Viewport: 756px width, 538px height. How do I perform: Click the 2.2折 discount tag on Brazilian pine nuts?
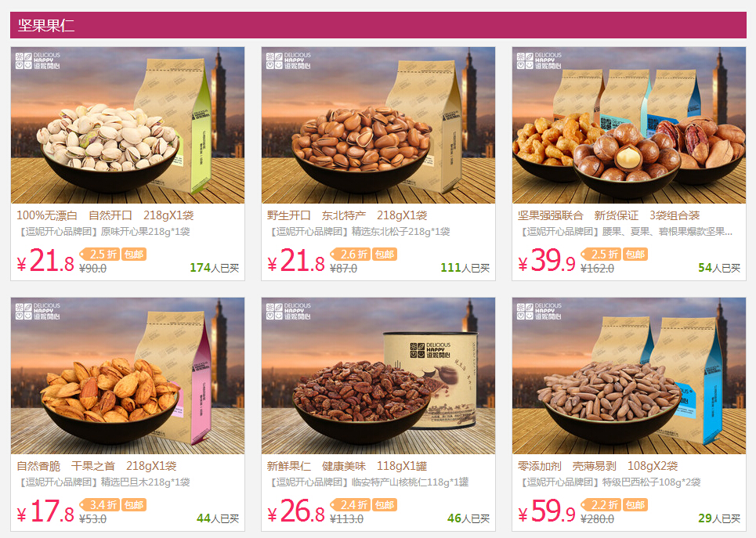601,505
